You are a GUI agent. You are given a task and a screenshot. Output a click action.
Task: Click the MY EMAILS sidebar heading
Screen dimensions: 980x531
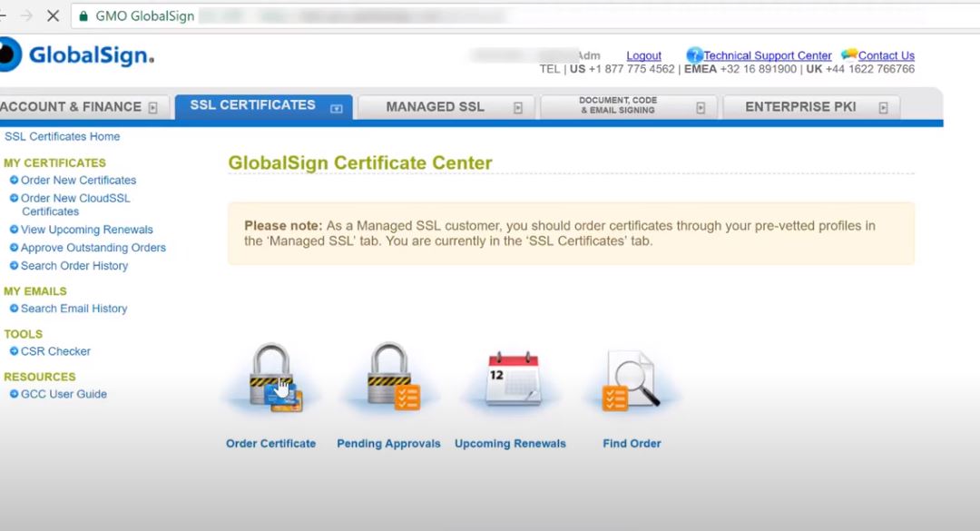35,291
